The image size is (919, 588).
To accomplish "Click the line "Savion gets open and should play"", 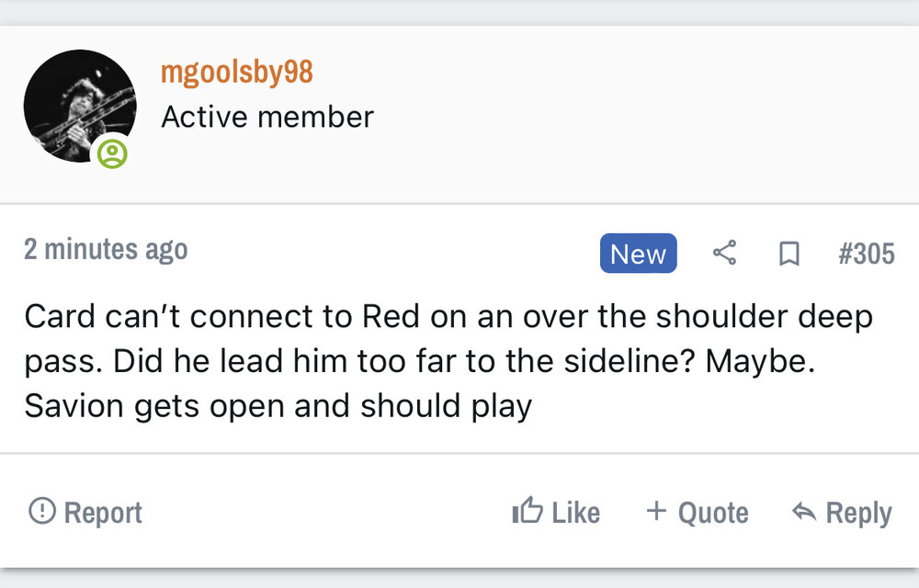I will [278, 405].
